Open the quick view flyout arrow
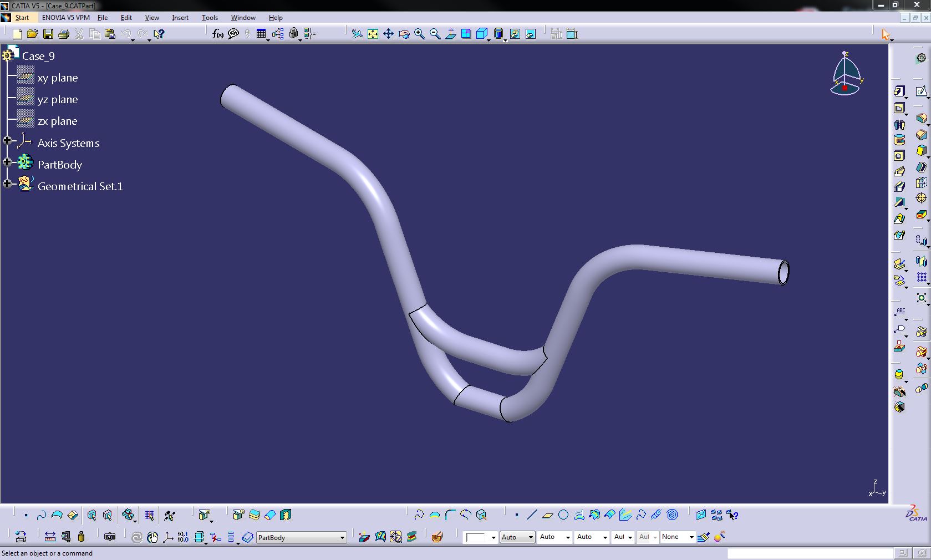The height and width of the screenshot is (560, 931). [x=489, y=40]
